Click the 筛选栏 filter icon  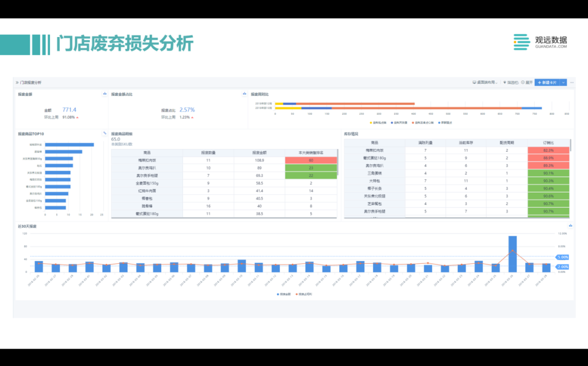click(x=505, y=83)
